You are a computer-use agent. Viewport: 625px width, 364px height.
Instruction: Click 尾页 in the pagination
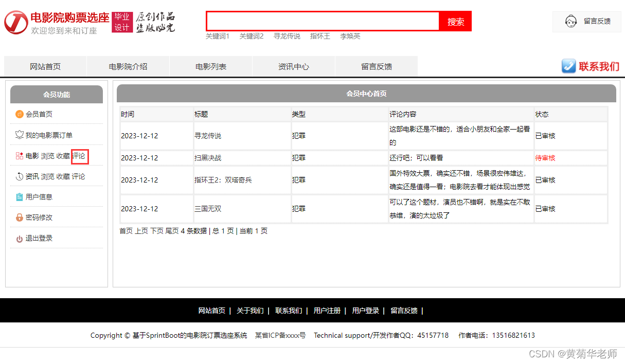tap(172, 231)
